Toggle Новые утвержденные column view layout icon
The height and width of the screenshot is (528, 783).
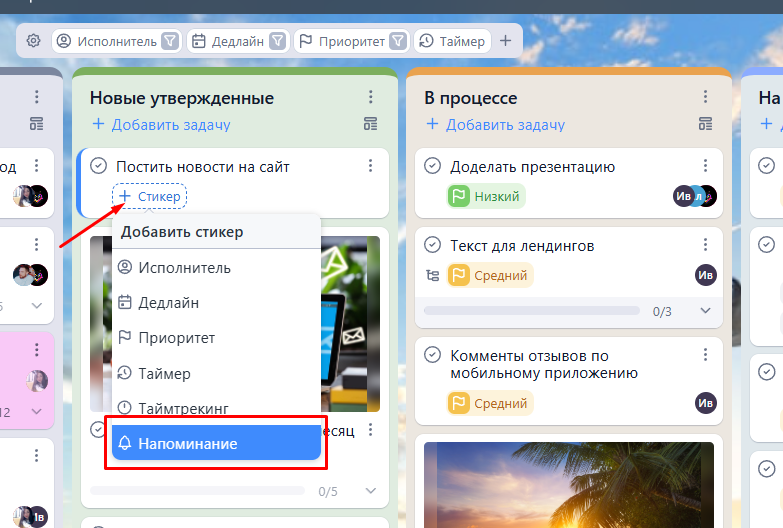pyautogui.click(x=371, y=124)
